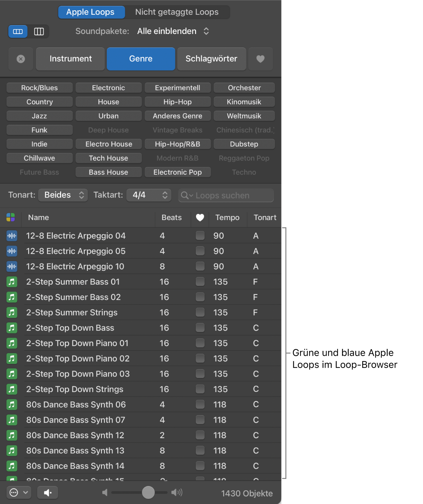This screenshot has height=504, width=423.
Task: Click the green loop icon for 2-Step Summer Bass 01
Action: tap(12, 282)
